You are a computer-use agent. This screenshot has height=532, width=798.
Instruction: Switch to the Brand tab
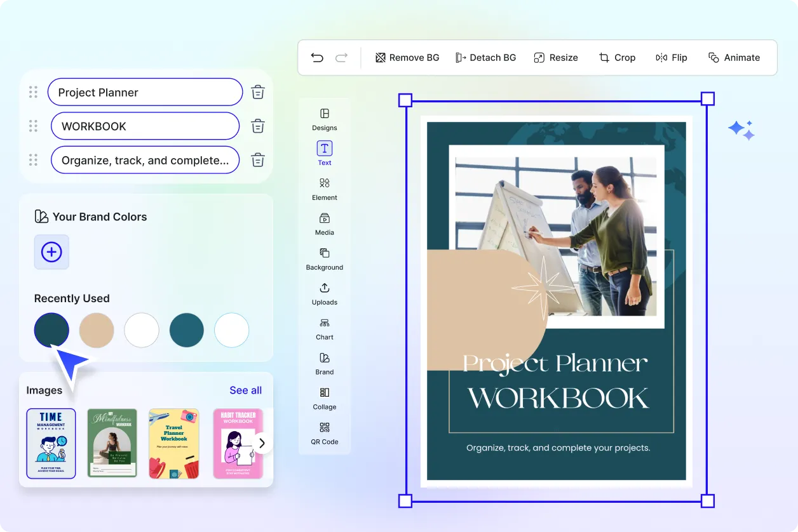point(324,364)
